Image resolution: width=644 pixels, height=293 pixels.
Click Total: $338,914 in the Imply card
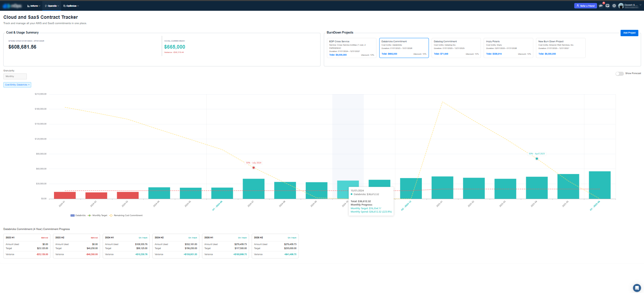click(494, 54)
